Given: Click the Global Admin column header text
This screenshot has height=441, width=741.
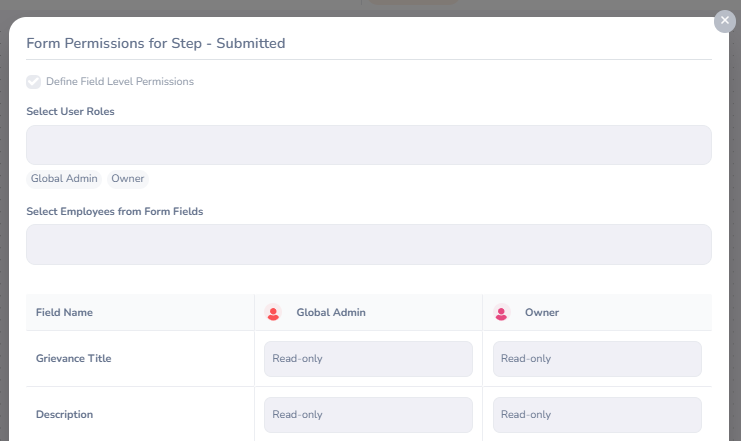Looking at the screenshot, I should (x=331, y=313).
